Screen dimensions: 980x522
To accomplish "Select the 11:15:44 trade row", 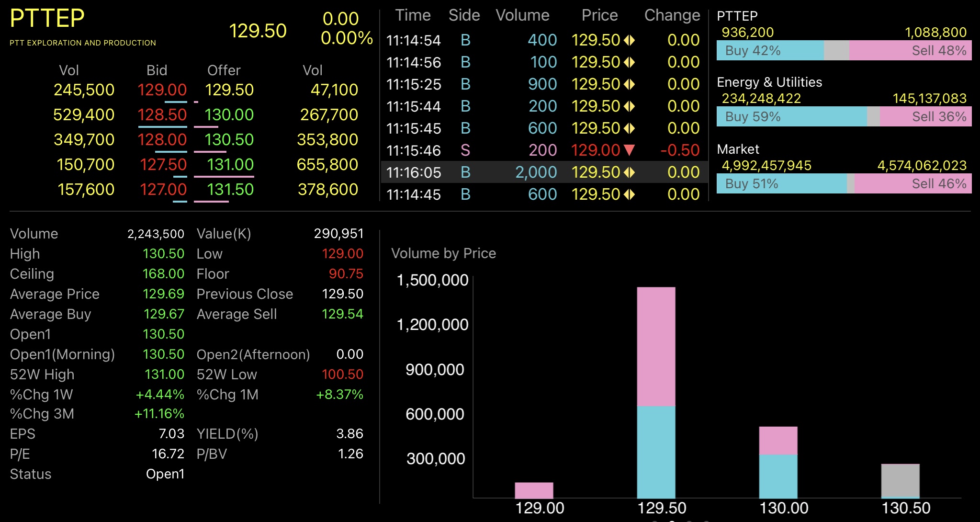I will coord(544,106).
